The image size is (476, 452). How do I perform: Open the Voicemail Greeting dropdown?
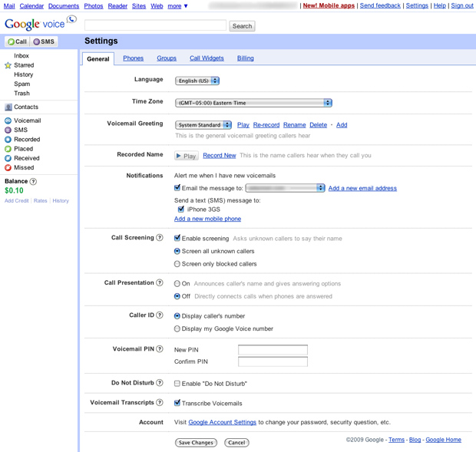(203, 125)
